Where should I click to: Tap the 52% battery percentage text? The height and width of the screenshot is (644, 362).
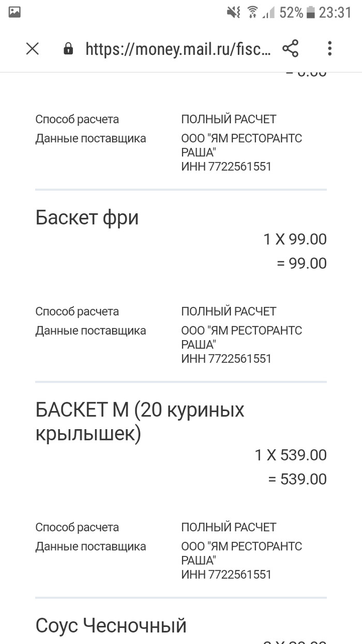(291, 12)
